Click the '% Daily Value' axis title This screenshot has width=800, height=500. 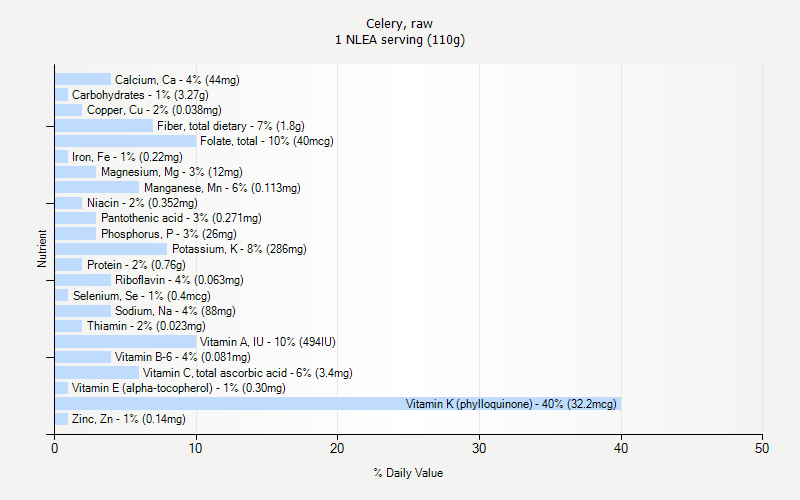pos(408,473)
